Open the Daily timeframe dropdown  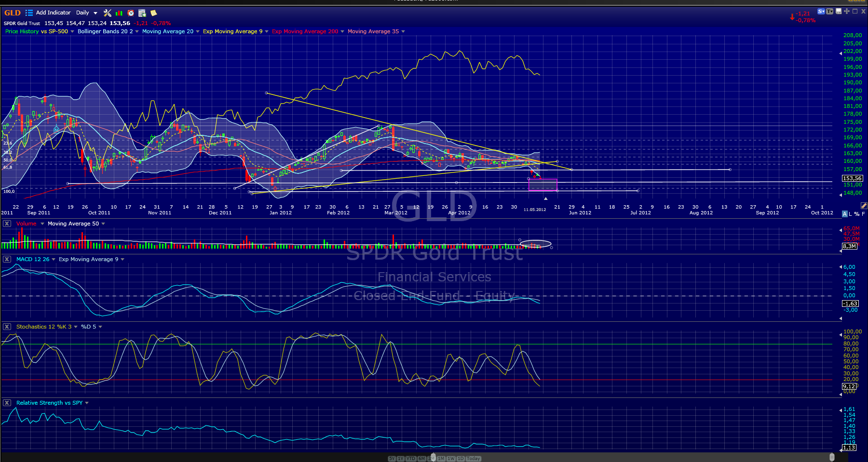click(x=87, y=13)
